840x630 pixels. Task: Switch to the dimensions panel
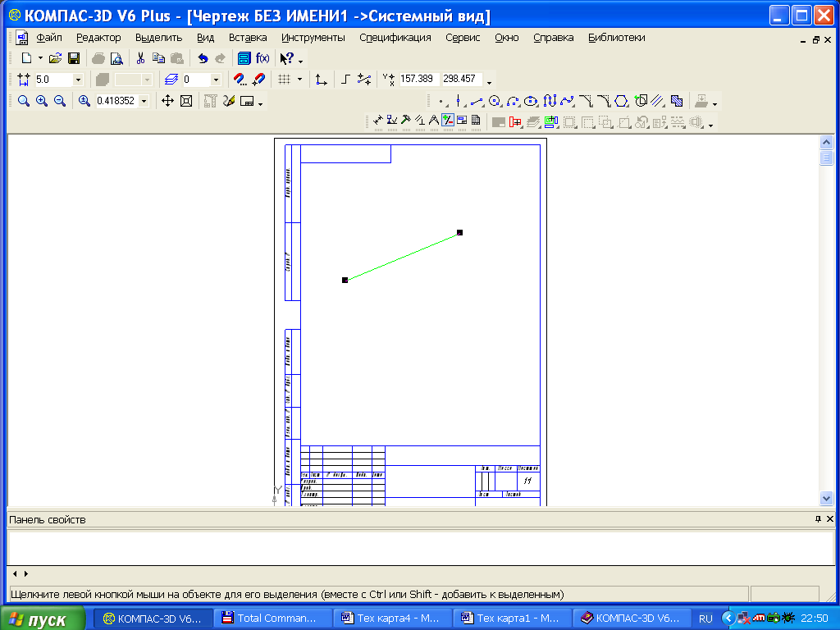(x=378, y=121)
